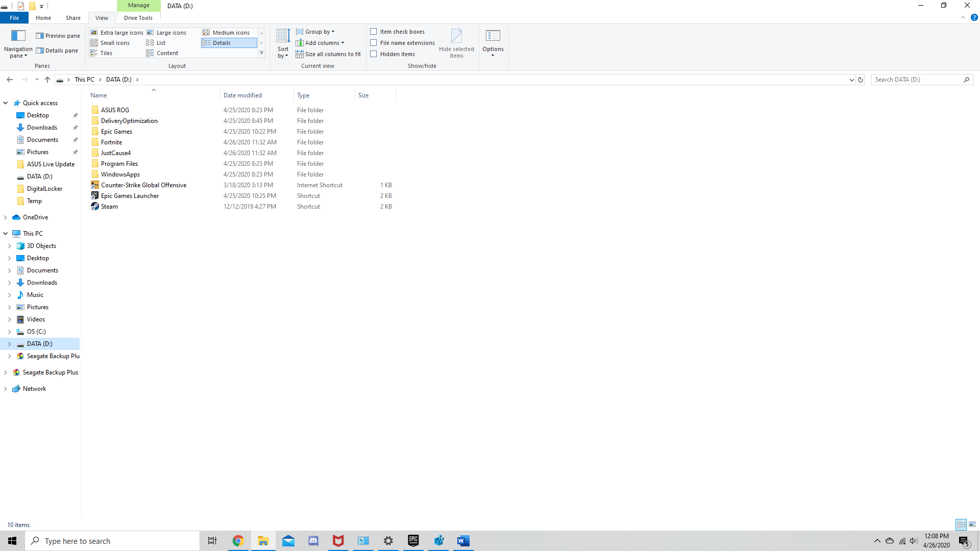
Task: Select the Fortnite folder
Action: pos(111,142)
